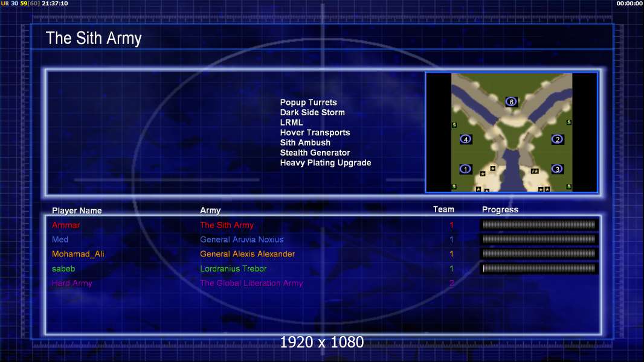Image resolution: width=644 pixels, height=362 pixels.
Task: Click the Popup Turrets ability text
Action: 309,103
